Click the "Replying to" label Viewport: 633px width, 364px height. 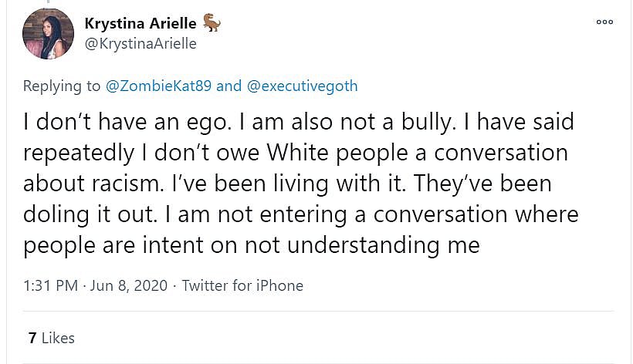62,86
